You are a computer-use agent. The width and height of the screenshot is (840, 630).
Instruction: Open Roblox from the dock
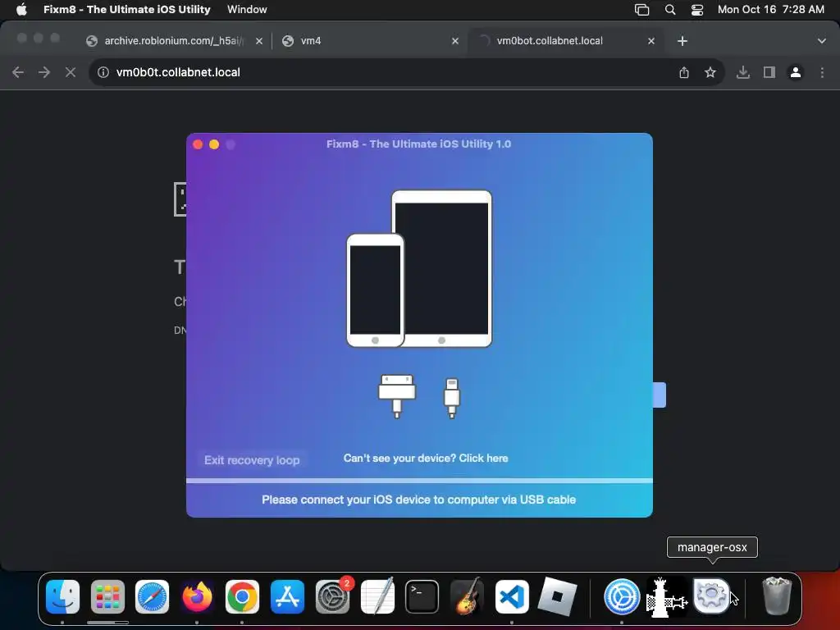tap(557, 597)
